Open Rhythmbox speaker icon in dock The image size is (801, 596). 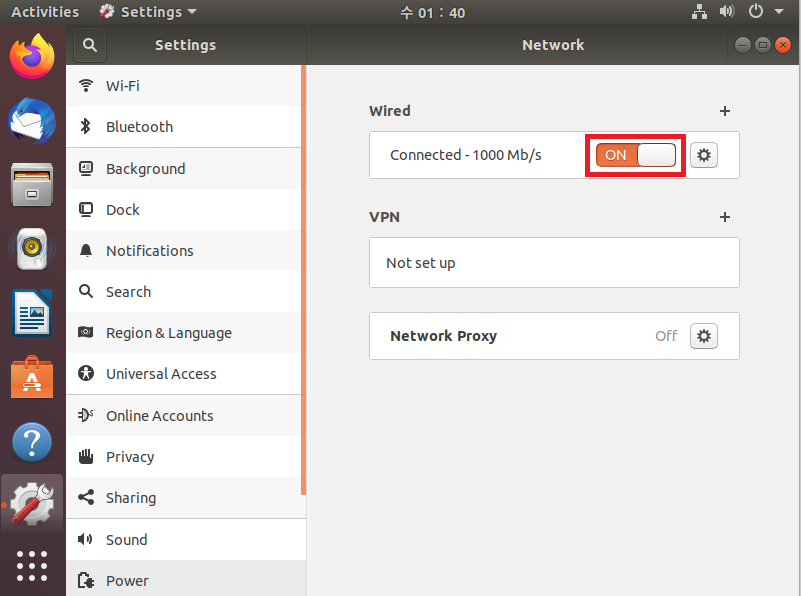click(x=32, y=248)
